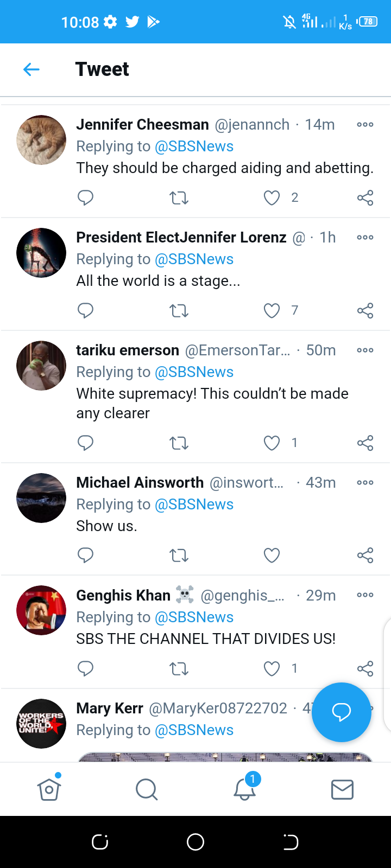The width and height of the screenshot is (391, 868).
Task: Like Jennifer Cheesman's tweet
Action: click(x=272, y=198)
